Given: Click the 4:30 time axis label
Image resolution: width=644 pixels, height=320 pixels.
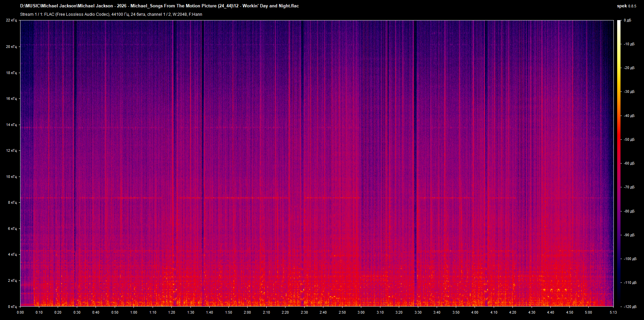Looking at the screenshot, I should point(532,312).
